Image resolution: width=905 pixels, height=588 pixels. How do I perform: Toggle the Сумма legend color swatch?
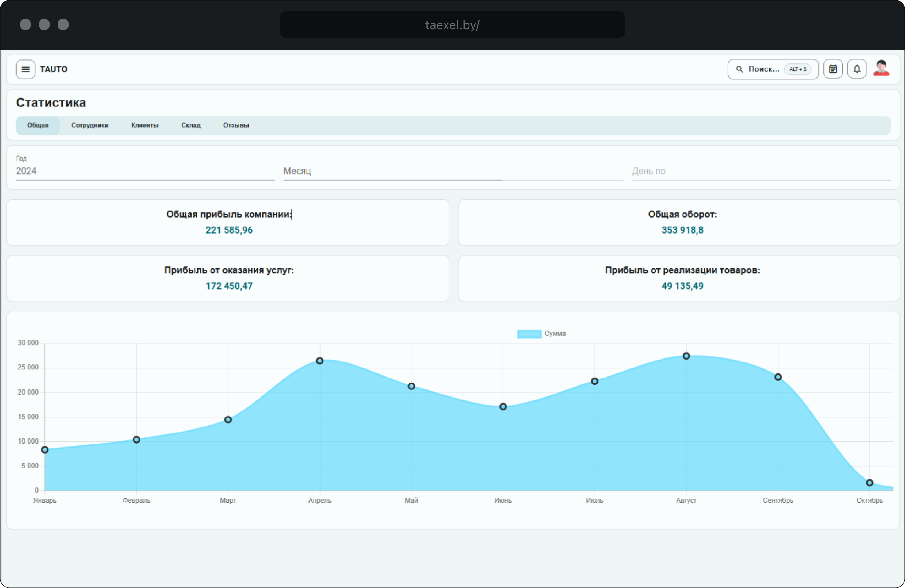coord(529,334)
